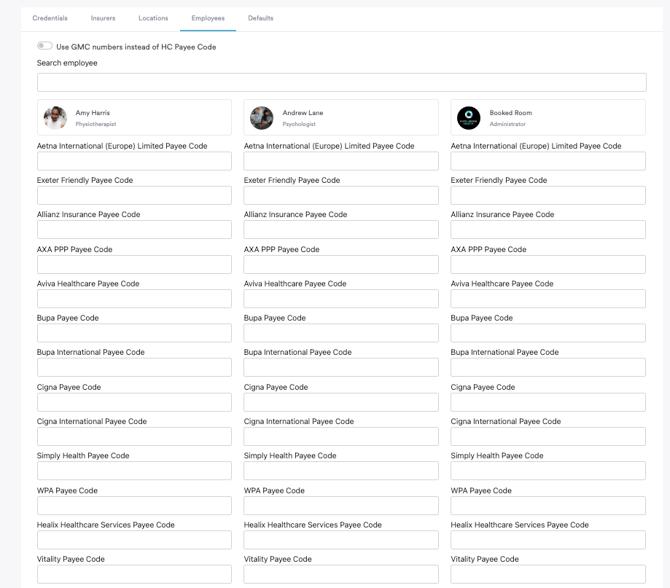Select Amy Harris's WPA Payee Code field
Viewport: 670px width, 588px height.
[x=134, y=506]
